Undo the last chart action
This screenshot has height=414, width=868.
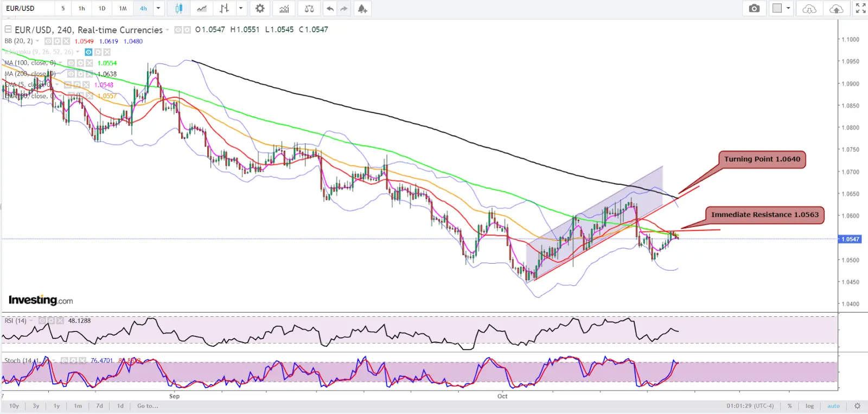[330, 9]
